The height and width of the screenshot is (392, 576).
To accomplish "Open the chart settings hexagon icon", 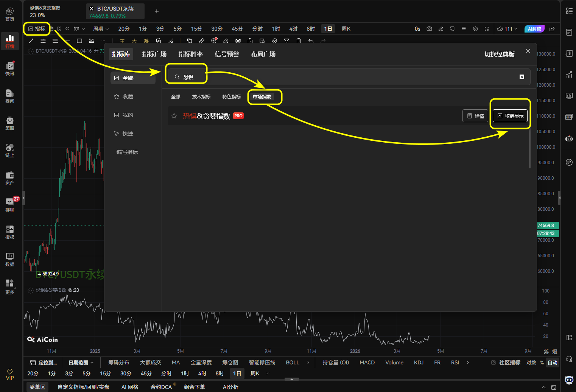I will 475,29.
